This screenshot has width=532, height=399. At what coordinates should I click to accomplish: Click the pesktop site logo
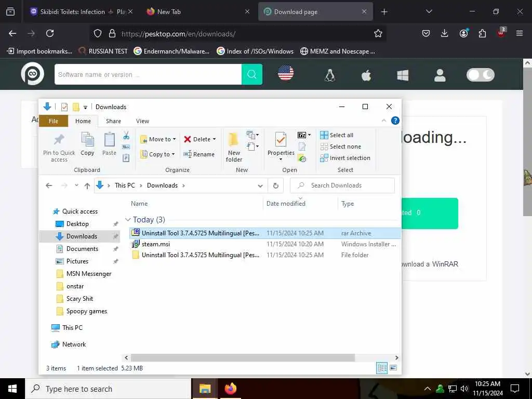coord(33,74)
